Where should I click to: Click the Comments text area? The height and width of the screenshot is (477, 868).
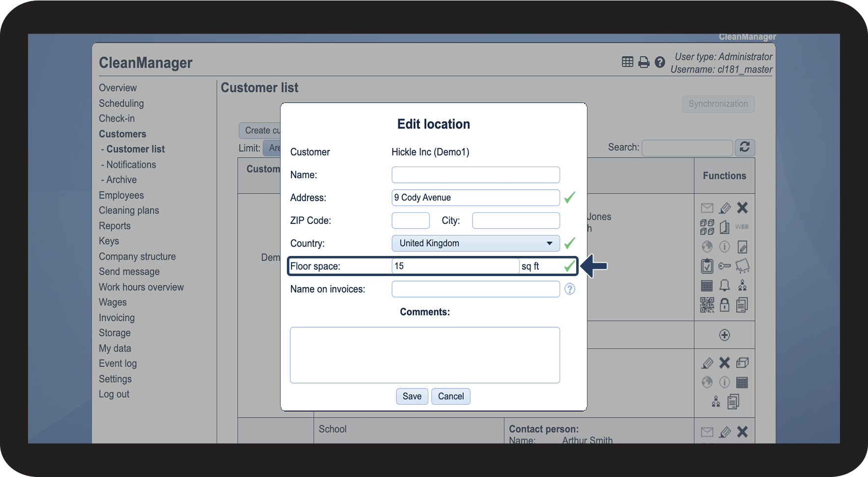425,355
